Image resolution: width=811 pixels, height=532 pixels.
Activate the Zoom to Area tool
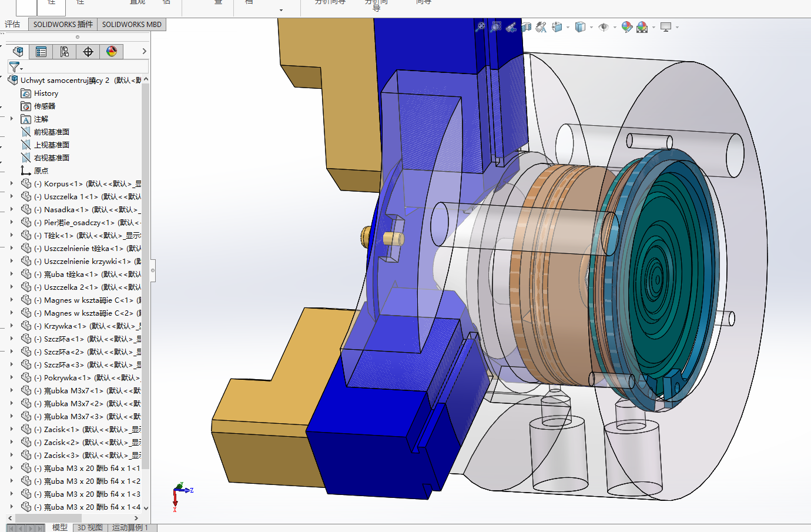496,26
